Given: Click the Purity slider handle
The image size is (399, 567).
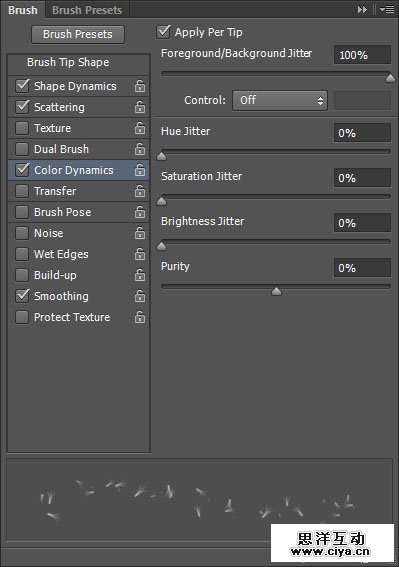Looking at the screenshot, I should 276,291.
